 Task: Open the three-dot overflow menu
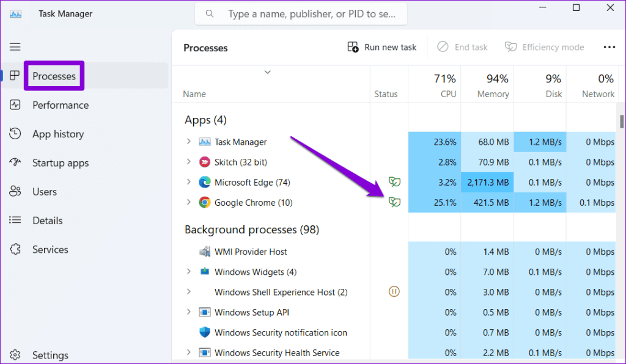point(610,46)
